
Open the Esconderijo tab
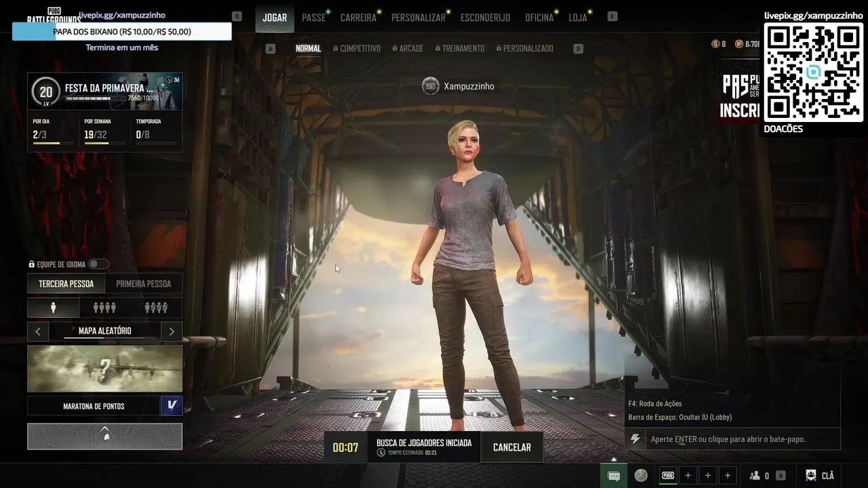(x=486, y=18)
